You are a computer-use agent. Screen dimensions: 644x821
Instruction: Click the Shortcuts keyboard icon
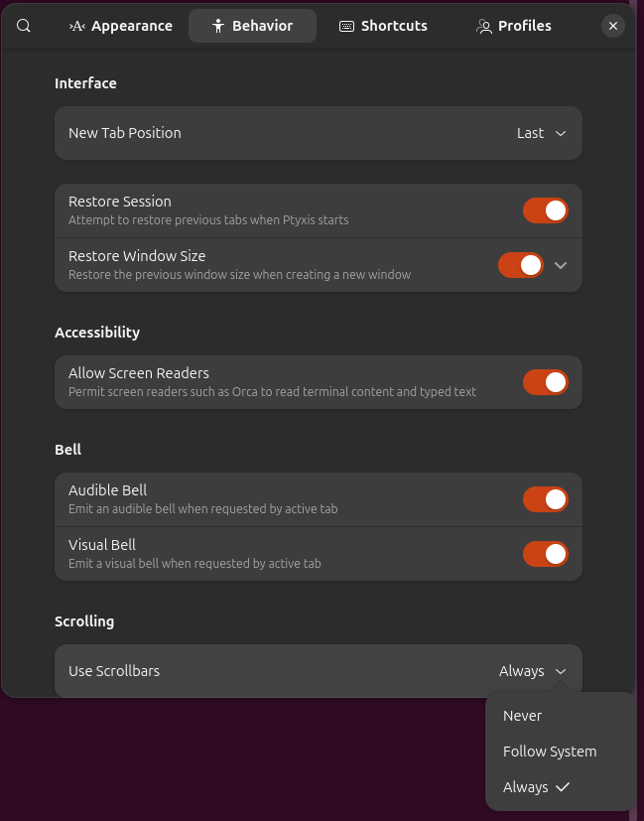pos(345,26)
